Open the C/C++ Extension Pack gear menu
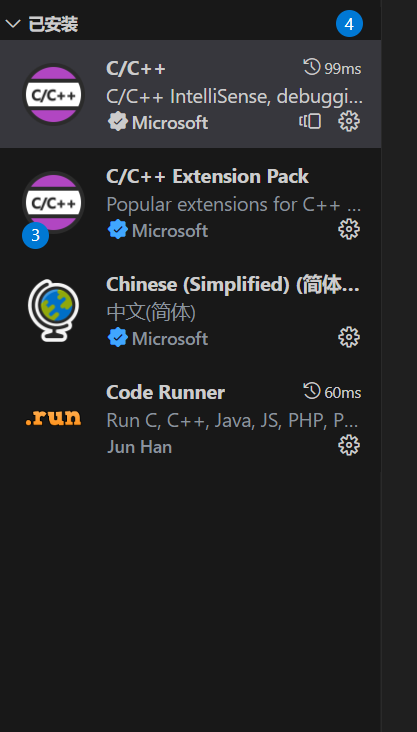This screenshot has height=732, width=417. click(x=349, y=229)
